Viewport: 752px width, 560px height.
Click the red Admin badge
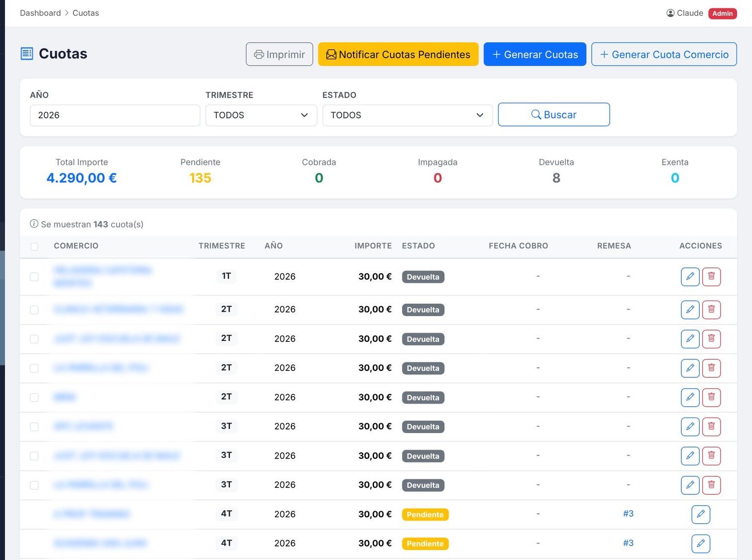click(723, 13)
